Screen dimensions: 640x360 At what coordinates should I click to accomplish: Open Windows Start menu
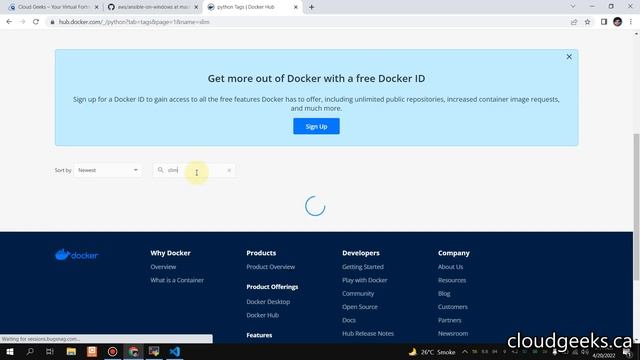[10, 351]
